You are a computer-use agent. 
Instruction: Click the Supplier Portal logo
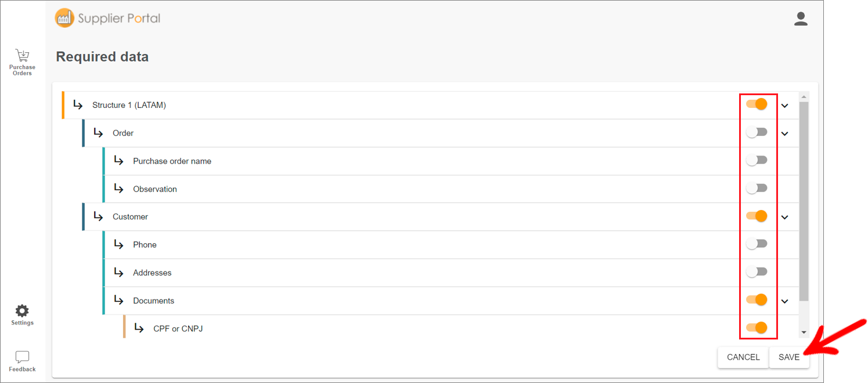[x=108, y=18]
